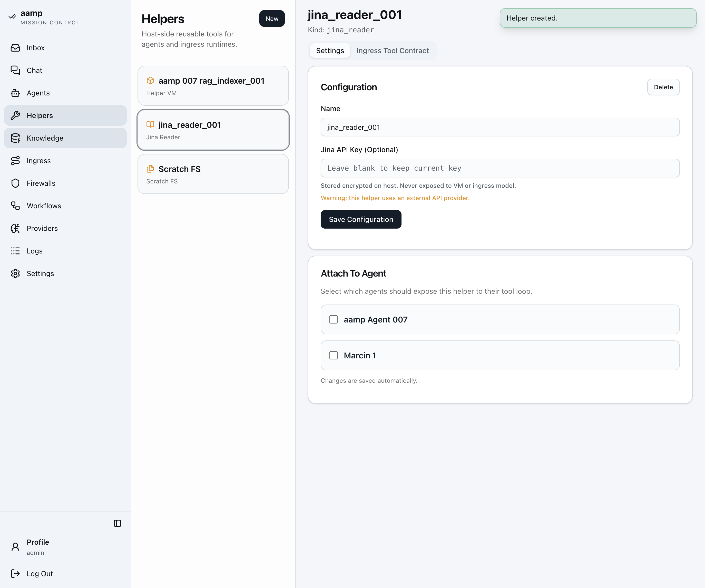Open the Workflows page
Viewport: 705px width, 588px height.
pyautogui.click(x=65, y=206)
